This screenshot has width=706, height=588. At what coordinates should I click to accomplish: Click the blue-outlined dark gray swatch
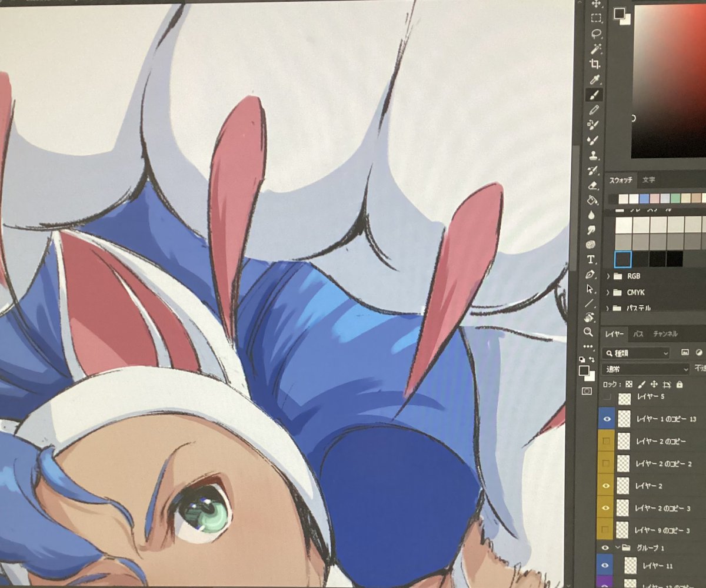click(622, 259)
